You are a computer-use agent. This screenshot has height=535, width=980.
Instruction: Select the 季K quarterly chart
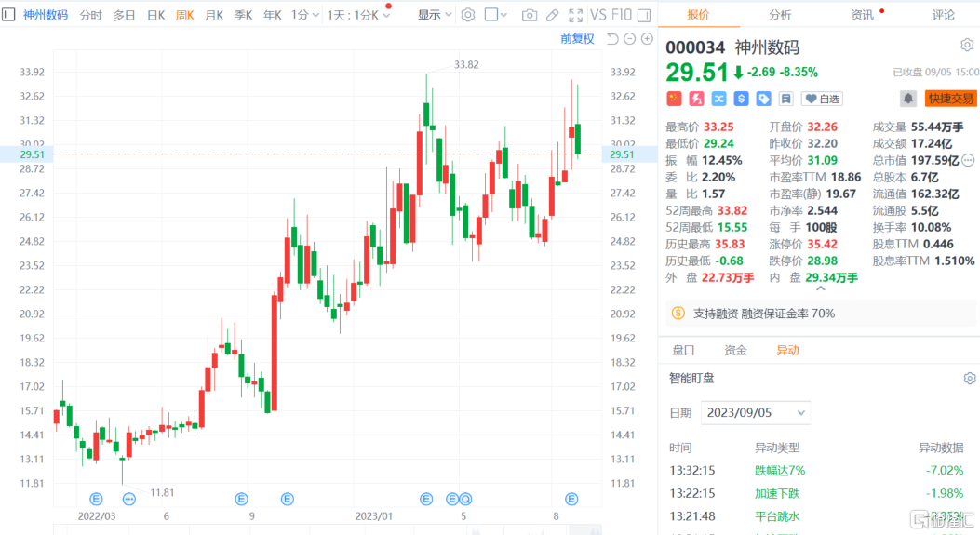(243, 14)
